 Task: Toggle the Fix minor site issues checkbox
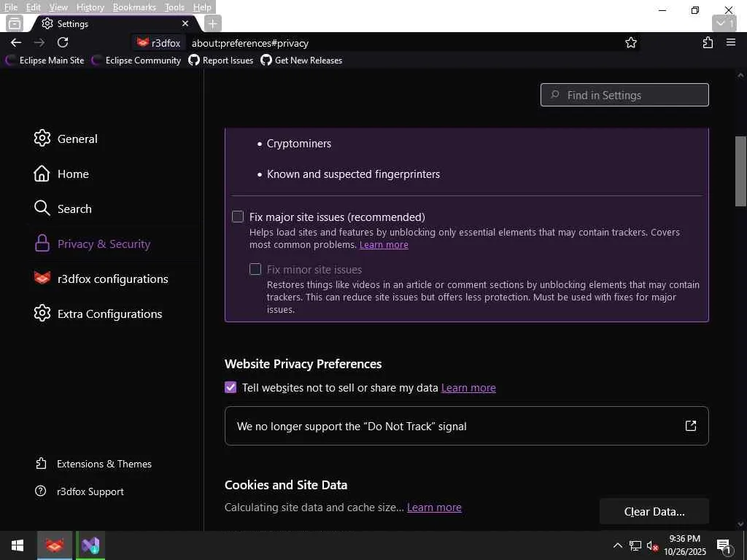[x=255, y=269]
